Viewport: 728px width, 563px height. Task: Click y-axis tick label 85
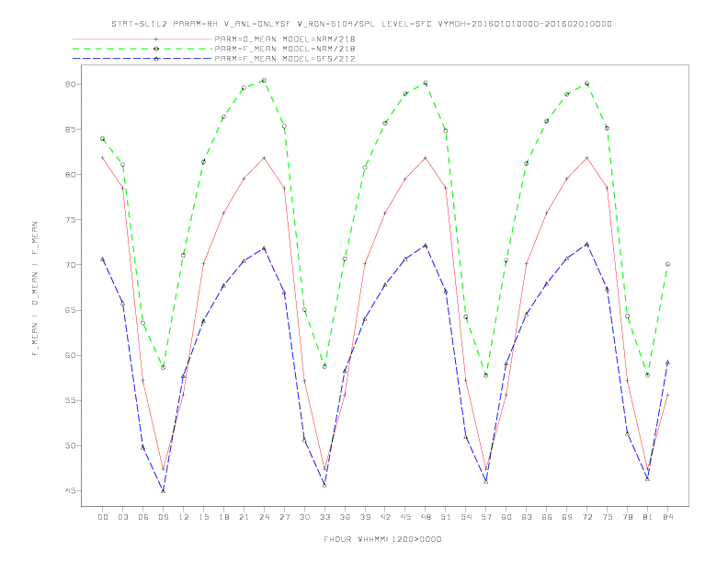click(71, 130)
